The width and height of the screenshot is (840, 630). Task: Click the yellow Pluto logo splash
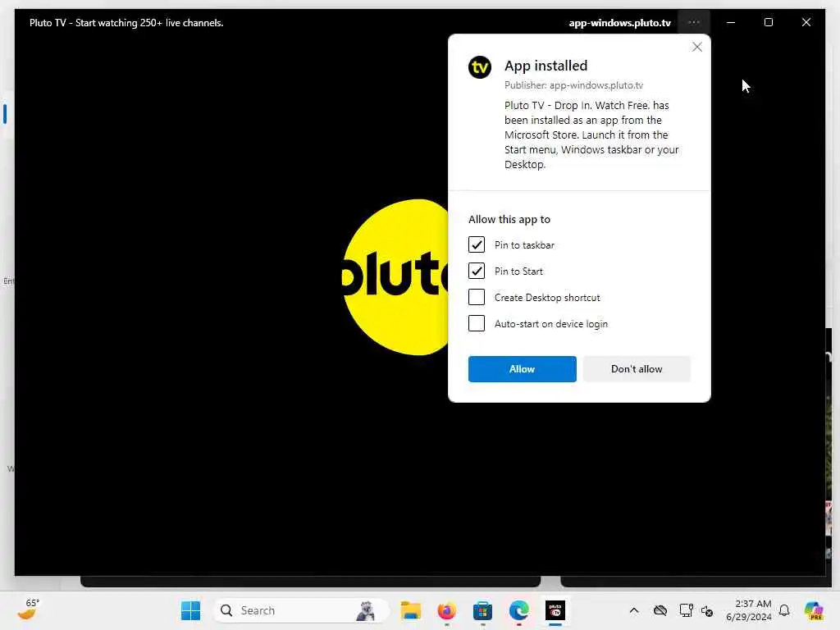click(x=395, y=277)
